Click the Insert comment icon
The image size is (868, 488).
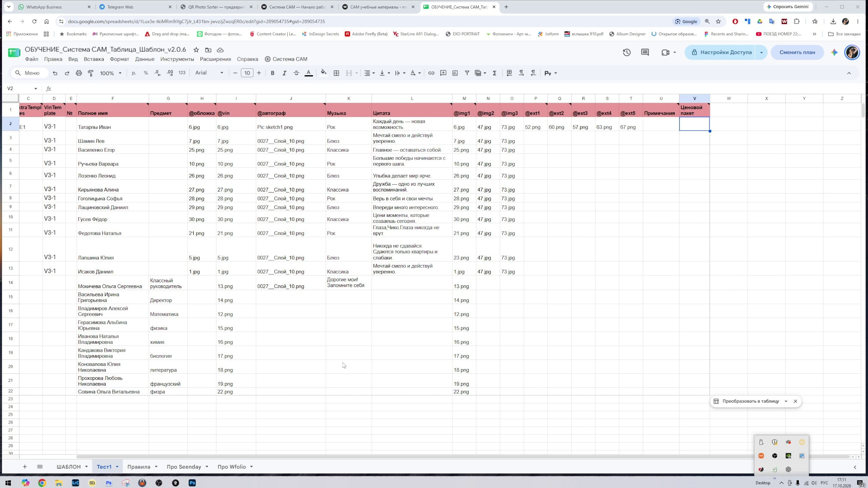point(443,73)
